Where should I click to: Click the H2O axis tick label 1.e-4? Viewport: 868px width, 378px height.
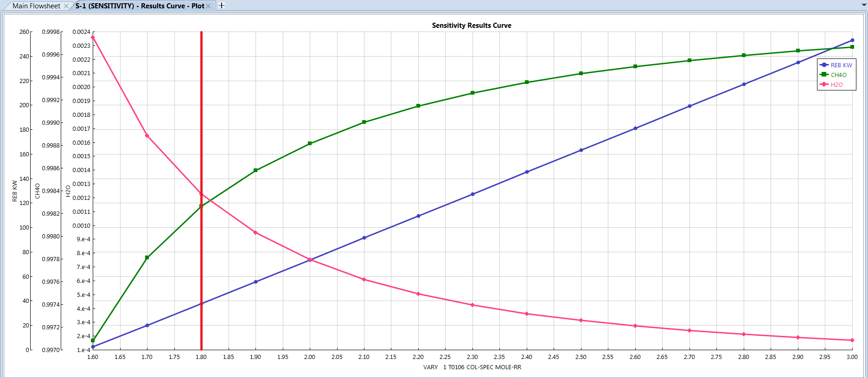(83, 350)
